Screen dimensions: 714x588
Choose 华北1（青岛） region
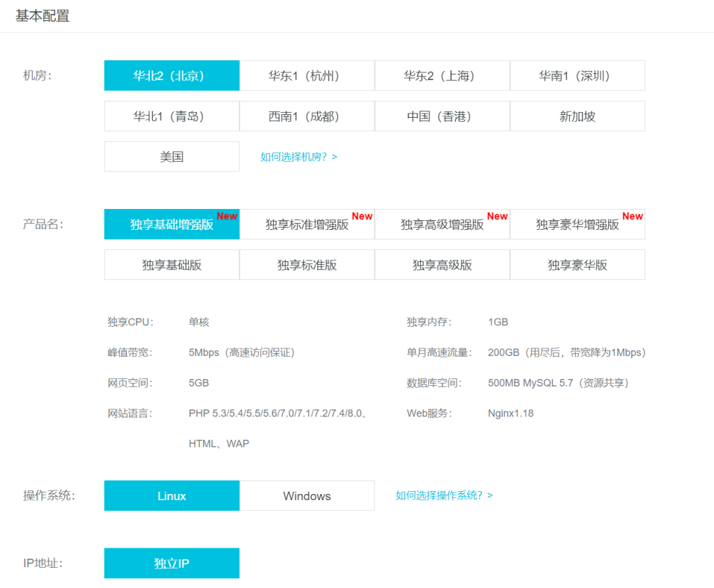point(172,116)
